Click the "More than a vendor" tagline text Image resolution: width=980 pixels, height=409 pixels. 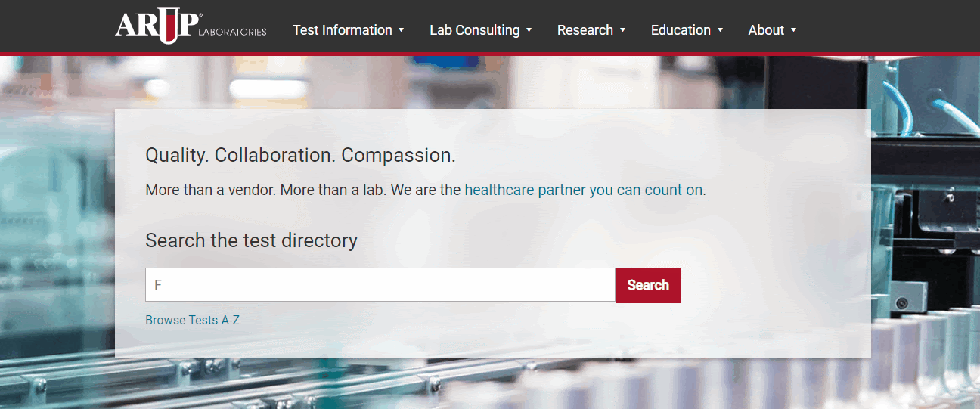point(302,190)
